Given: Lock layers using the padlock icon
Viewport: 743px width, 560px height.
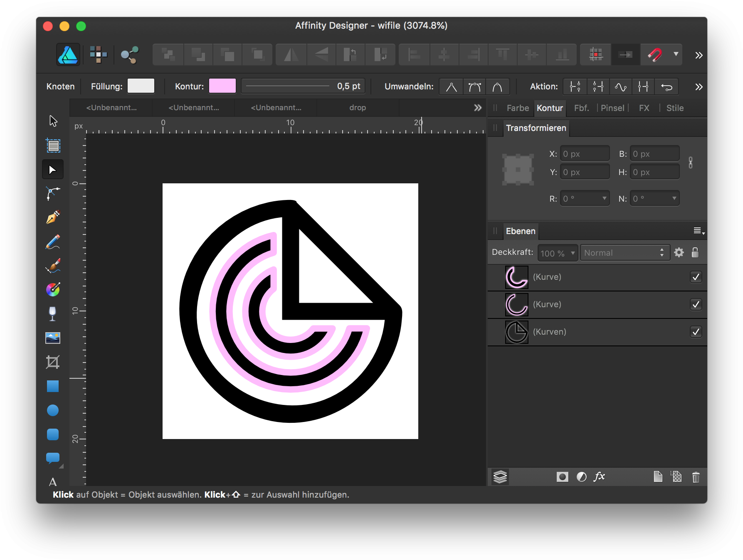Looking at the screenshot, I should coord(695,252).
